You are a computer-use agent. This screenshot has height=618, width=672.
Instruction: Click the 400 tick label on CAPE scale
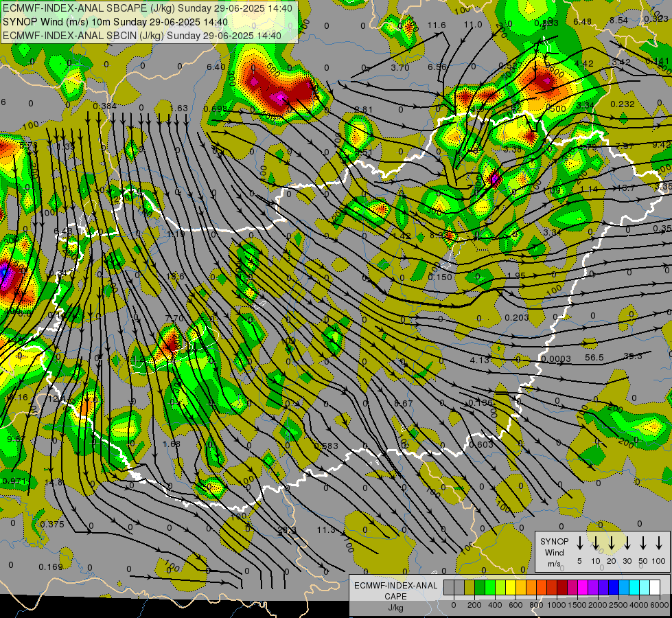pyautogui.click(x=495, y=605)
